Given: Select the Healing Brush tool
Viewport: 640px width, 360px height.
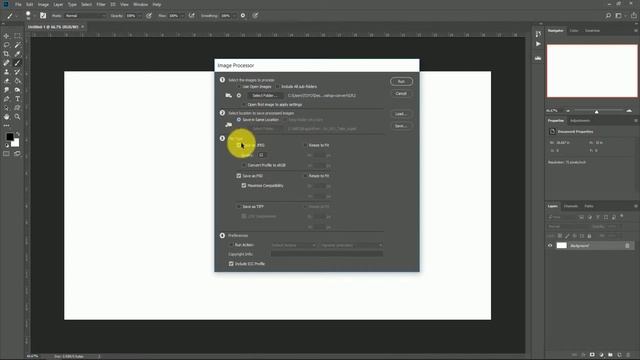Looking at the screenshot, I should (x=6, y=63).
